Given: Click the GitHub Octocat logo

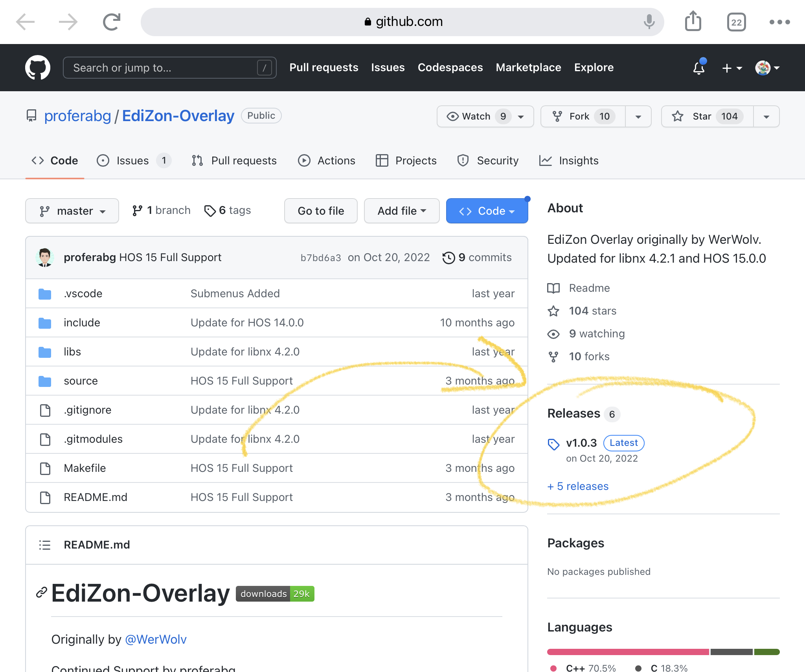Looking at the screenshot, I should (x=38, y=68).
